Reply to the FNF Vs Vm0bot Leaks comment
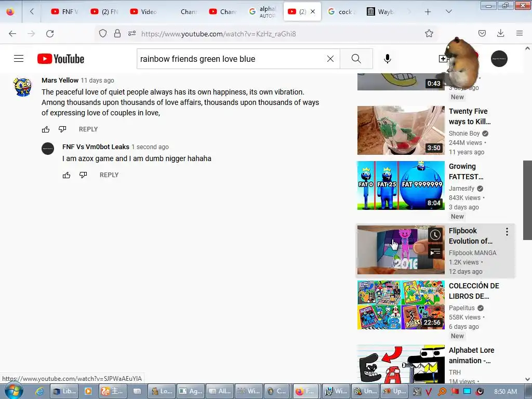This screenshot has height=399, width=532. (x=109, y=175)
